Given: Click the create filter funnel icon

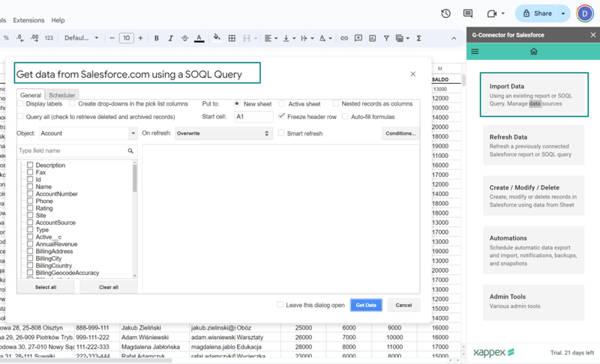Looking at the screenshot, I should tap(386, 37).
